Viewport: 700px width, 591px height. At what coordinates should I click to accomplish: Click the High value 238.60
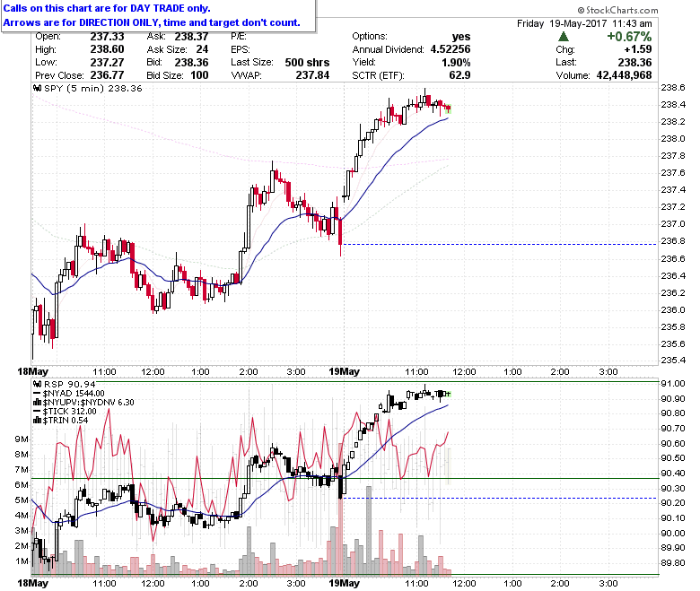click(x=107, y=49)
